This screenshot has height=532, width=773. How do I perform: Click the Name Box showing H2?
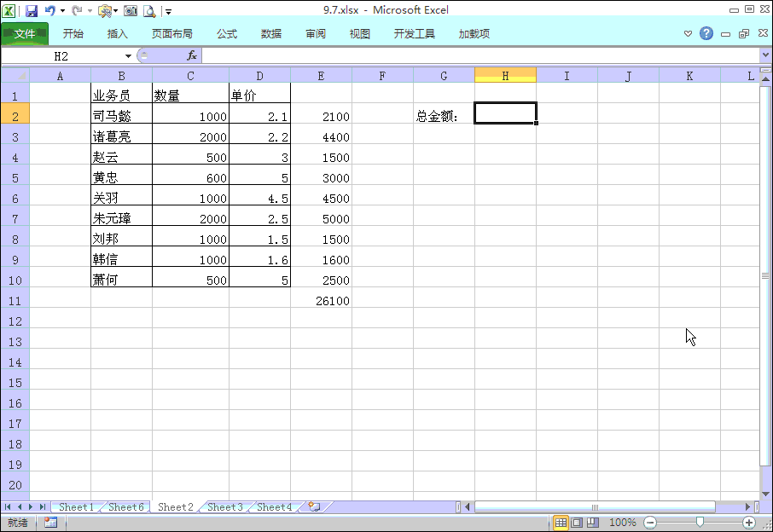(61, 56)
